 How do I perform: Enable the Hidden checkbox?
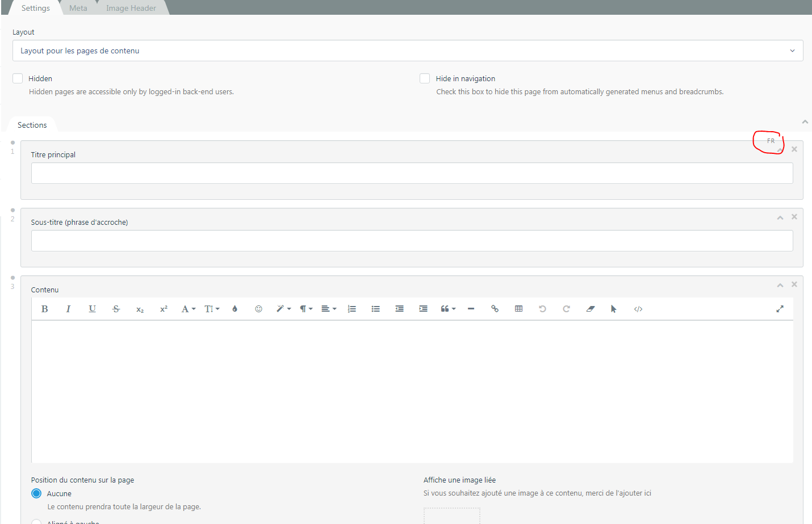[17, 78]
